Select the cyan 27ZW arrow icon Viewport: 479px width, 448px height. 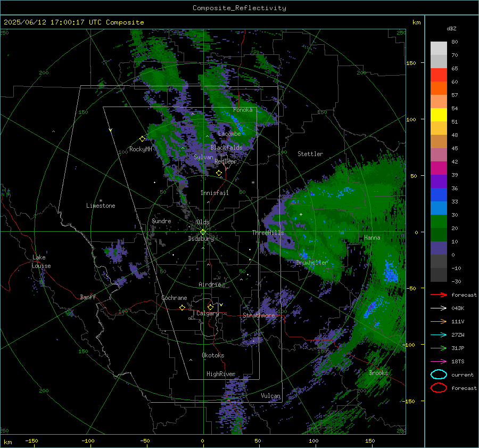point(439,335)
